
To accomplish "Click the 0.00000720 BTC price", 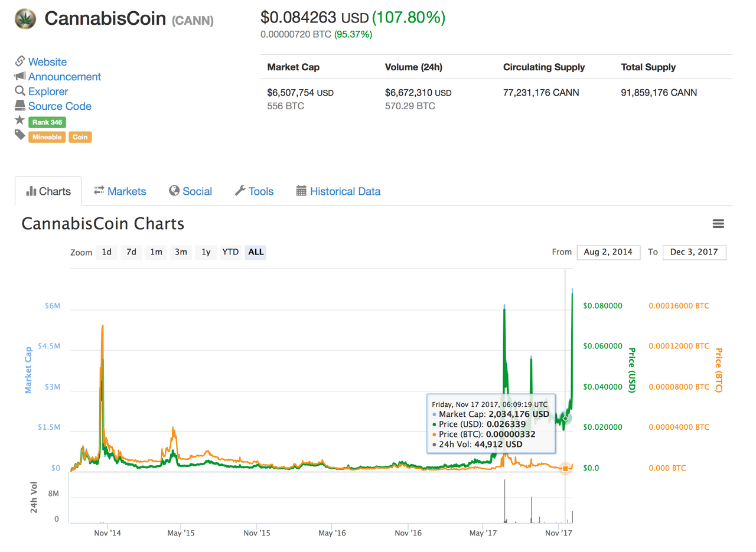I will click(x=296, y=34).
